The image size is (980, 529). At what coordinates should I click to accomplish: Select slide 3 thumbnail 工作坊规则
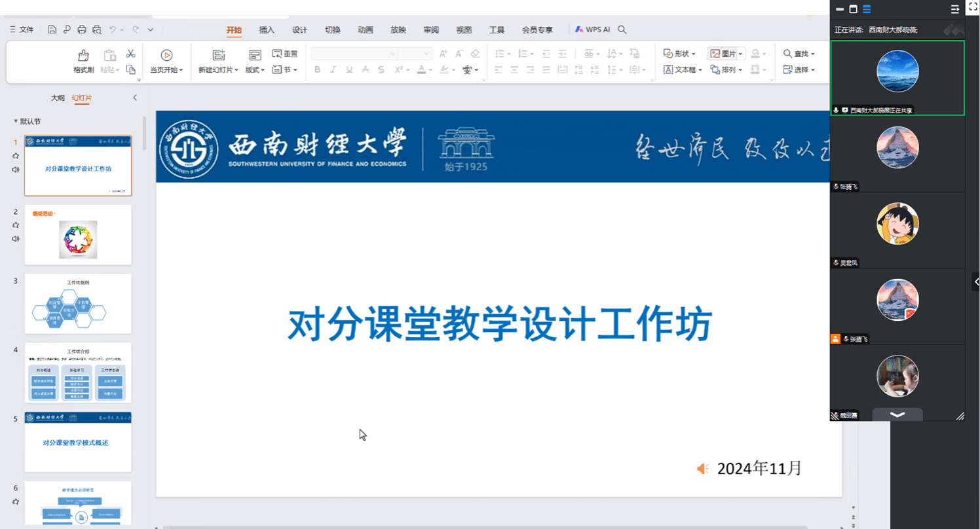(78, 304)
